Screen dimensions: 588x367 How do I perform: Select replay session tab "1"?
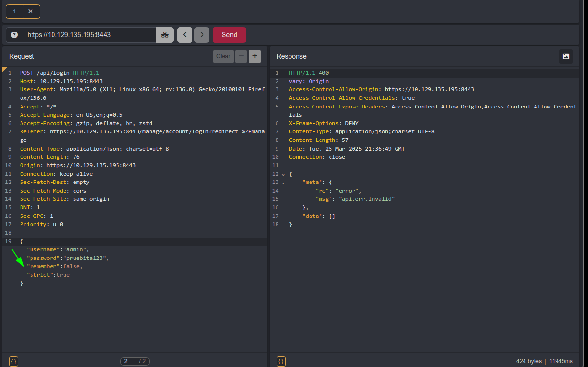[x=14, y=11]
